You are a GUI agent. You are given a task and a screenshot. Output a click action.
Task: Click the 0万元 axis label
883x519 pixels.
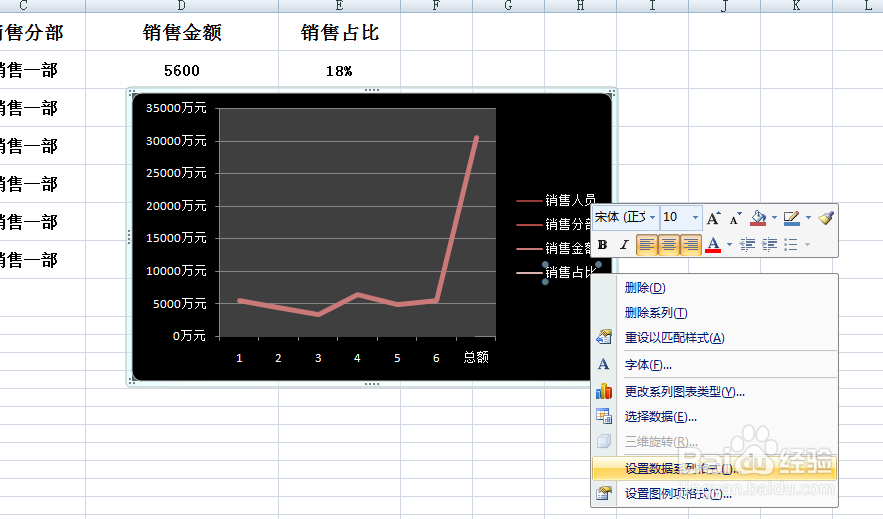click(x=189, y=336)
